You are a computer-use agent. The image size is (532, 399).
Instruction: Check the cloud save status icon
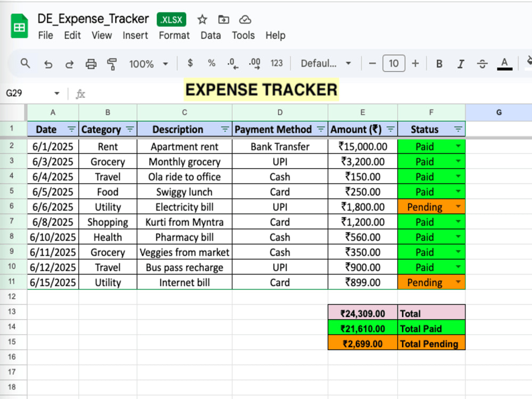pos(245,20)
